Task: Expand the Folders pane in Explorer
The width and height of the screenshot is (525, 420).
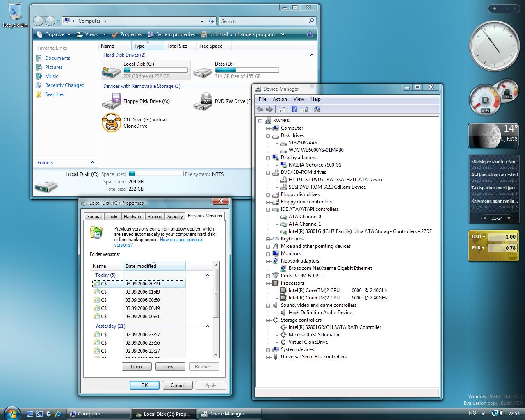Action: pyautogui.click(x=92, y=163)
